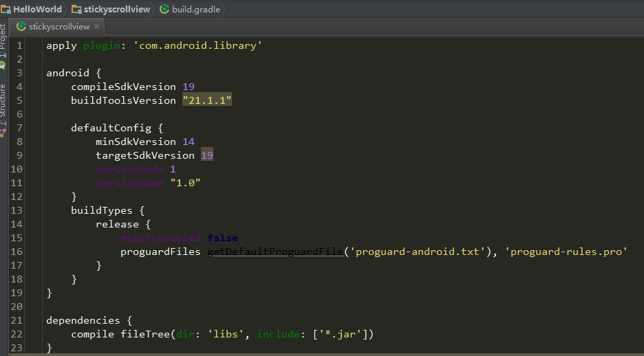Switch to the stickyscrollview editor tab
Viewport: 644px width, 356px height.
pyautogui.click(x=58, y=27)
